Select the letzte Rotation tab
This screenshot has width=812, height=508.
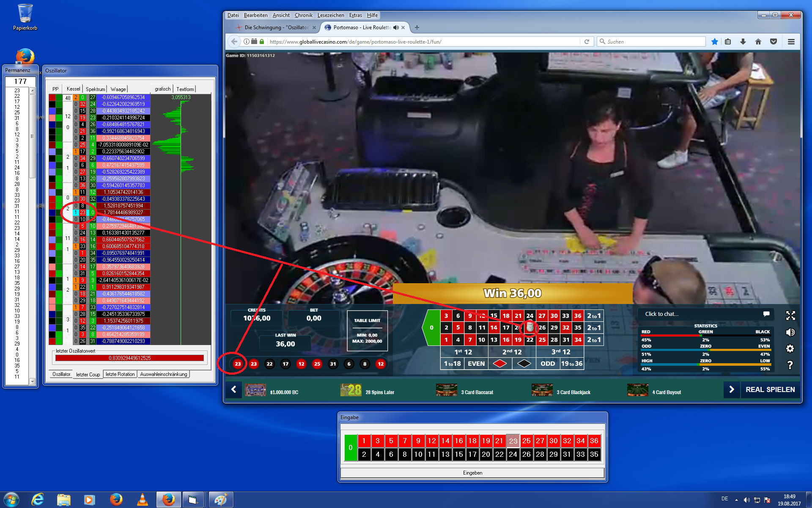(120, 374)
